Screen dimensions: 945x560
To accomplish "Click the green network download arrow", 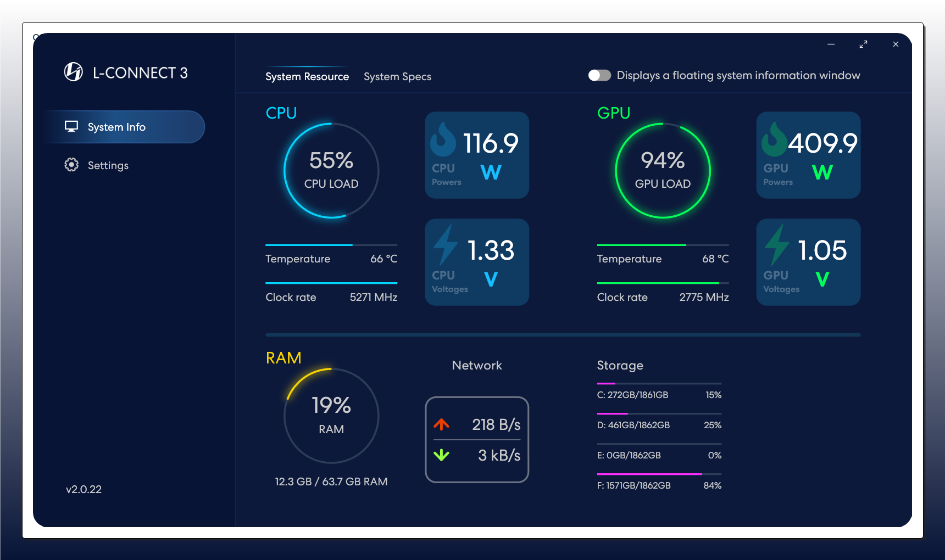I will tap(442, 455).
